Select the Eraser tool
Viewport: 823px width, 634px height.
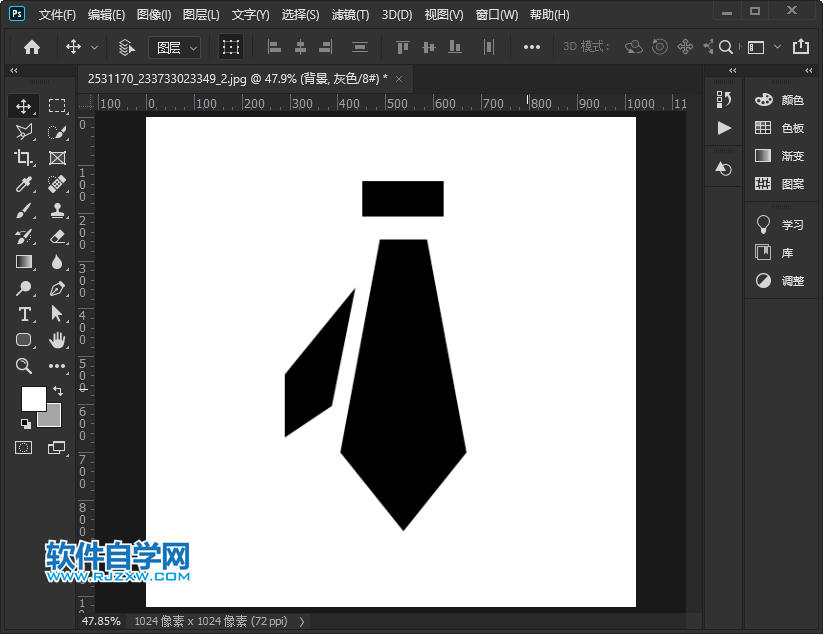[x=57, y=236]
